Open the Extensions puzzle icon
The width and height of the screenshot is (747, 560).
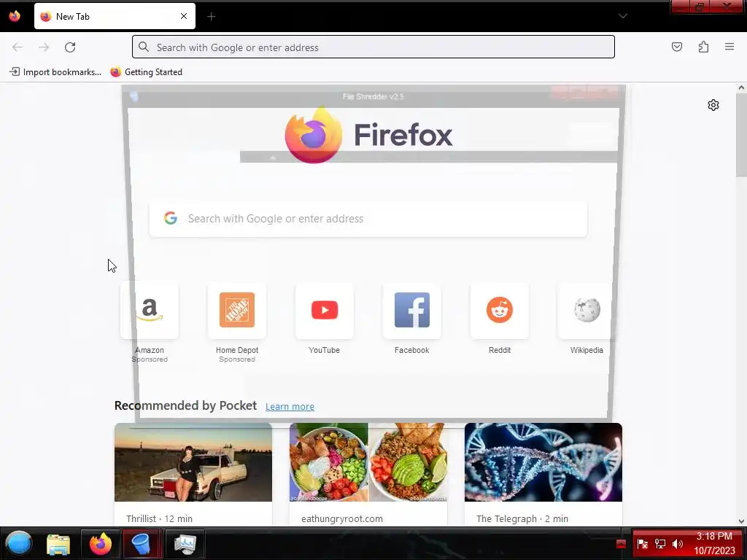tap(703, 47)
